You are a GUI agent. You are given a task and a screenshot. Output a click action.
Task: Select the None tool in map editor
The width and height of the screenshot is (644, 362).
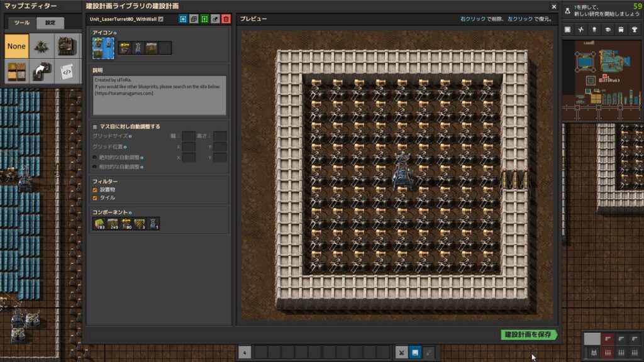(16, 46)
